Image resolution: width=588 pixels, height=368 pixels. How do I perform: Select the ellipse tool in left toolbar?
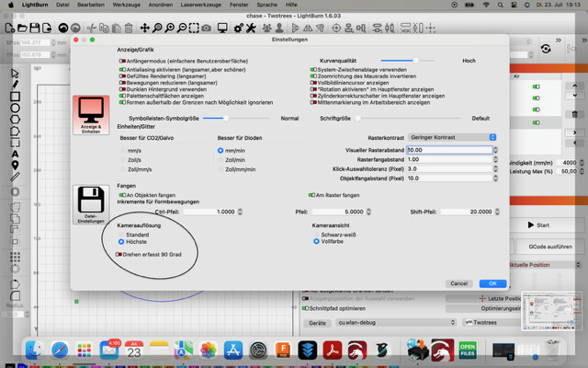[x=15, y=109]
